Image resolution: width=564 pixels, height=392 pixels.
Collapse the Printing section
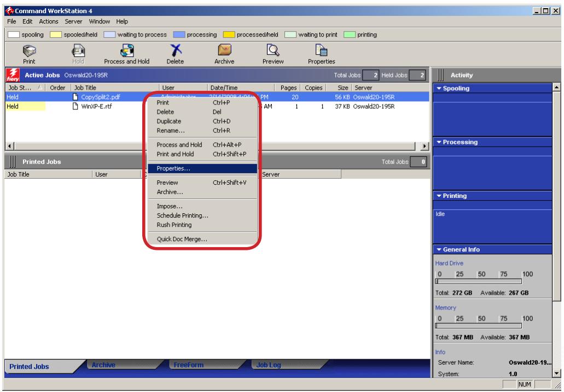pyautogui.click(x=439, y=196)
